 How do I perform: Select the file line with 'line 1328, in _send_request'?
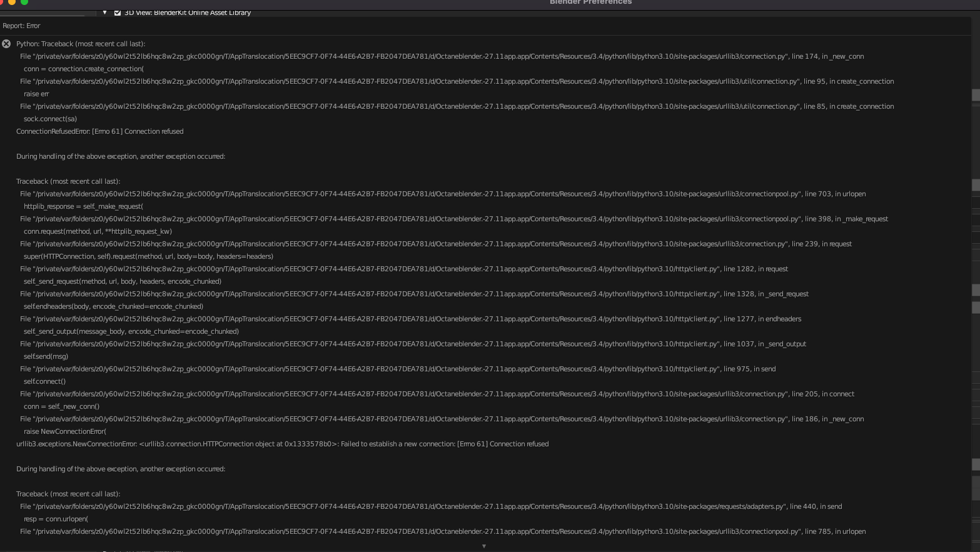[414, 294]
